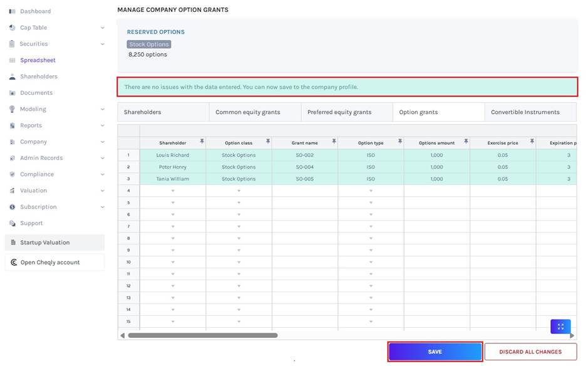Click DISCARD ALL CHANGES

coord(530,352)
